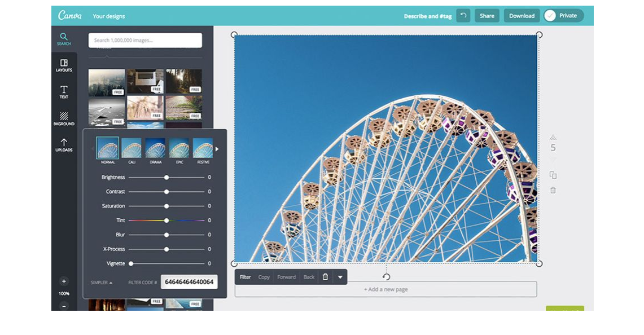The image size is (644, 335).
Task: Delete the selected image with the toolbar trash icon
Action: coord(325,277)
